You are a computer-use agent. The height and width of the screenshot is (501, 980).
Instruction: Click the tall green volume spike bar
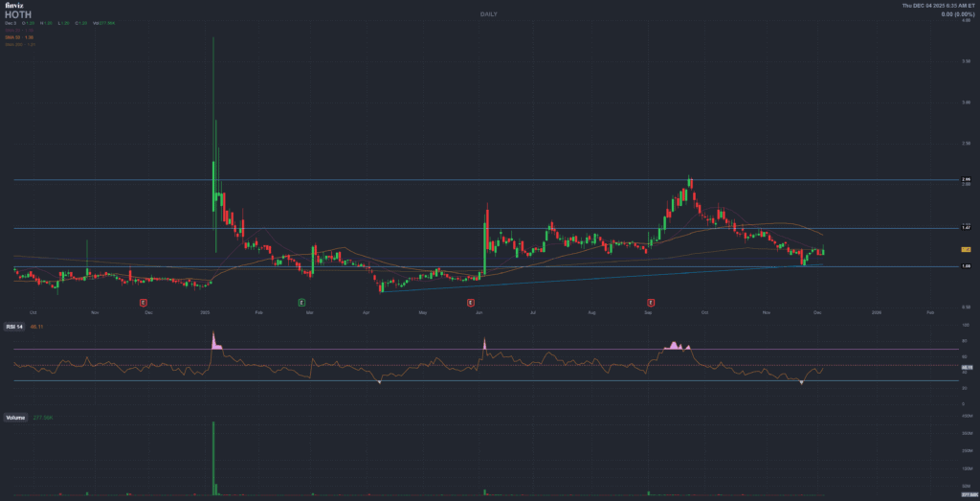tap(212, 458)
